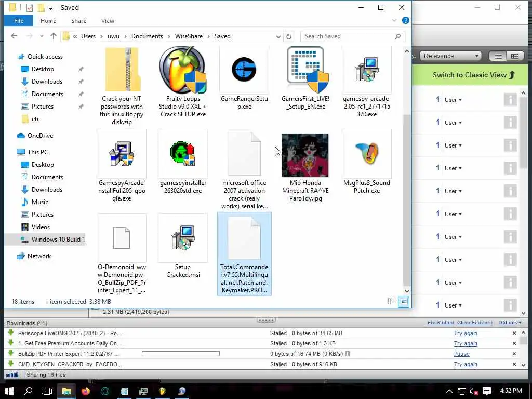Pause the BullZip PDF Printer download
The height and width of the screenshot is (399, 532).
462,354
